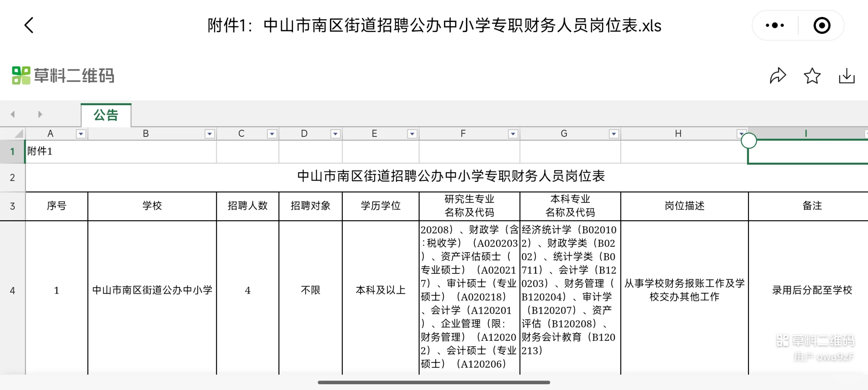Toggle the star to favorite this document
Viewport: 868px width, 390px height.
pos(812,76)
